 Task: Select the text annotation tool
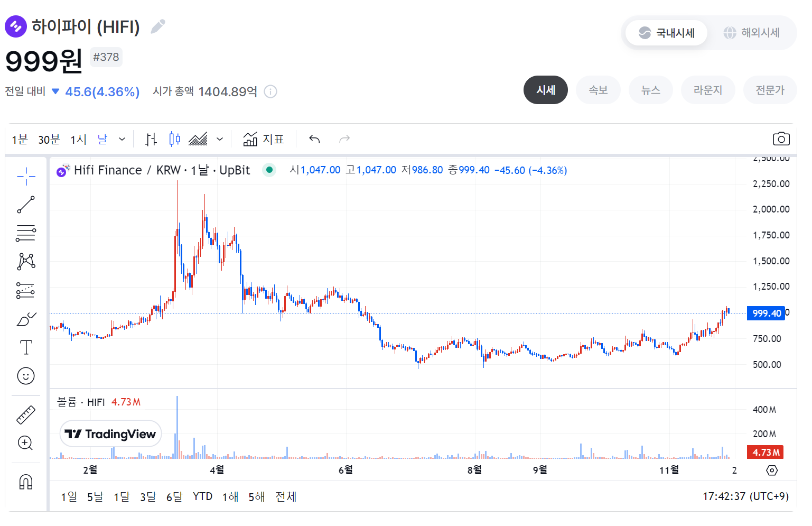tap(26, 347)
